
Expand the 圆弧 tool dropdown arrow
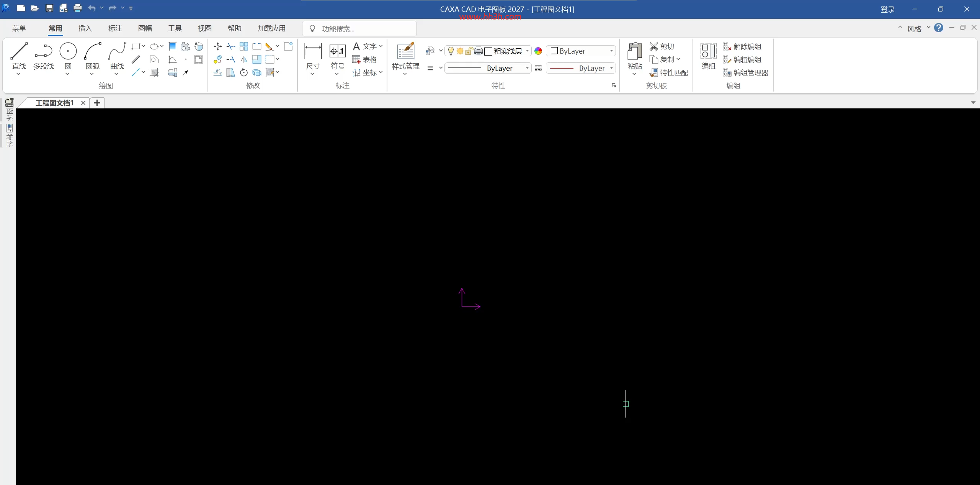(92, 74)
